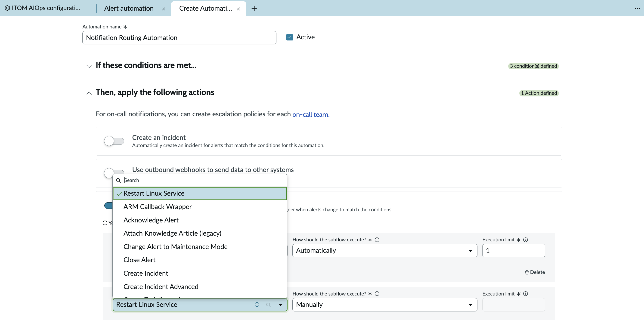Enable the Create an incident toggle
The height and width of the screenshot is (320, 644).
pos(114,141)
